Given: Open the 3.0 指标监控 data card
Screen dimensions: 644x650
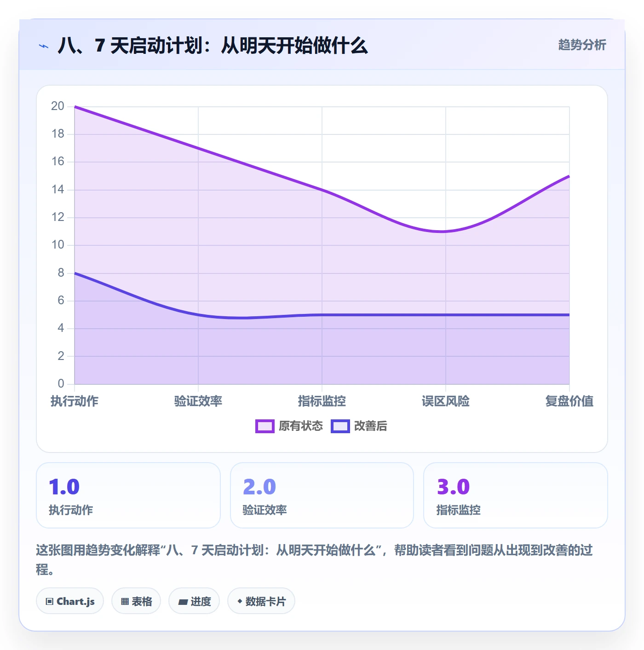Looking at the screenshot, I should (516, 495).
